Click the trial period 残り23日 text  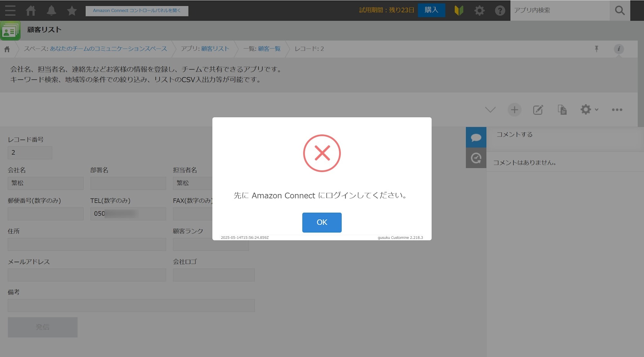pos(386,10)
